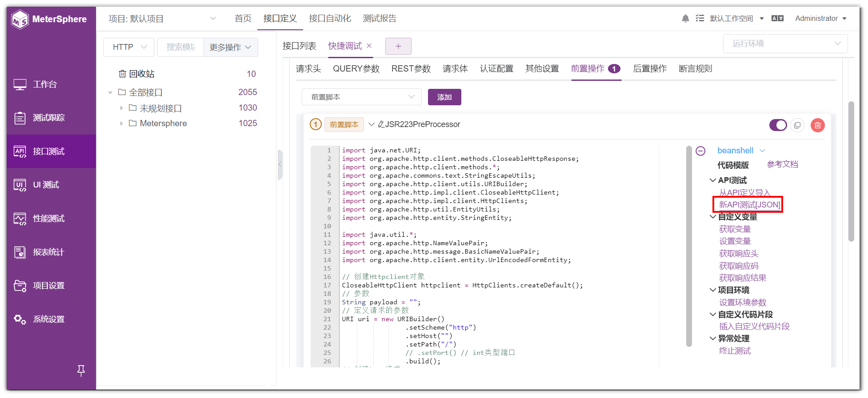
Task: Open the 前置脚本 type dropdown
Action: pos(362,97)
